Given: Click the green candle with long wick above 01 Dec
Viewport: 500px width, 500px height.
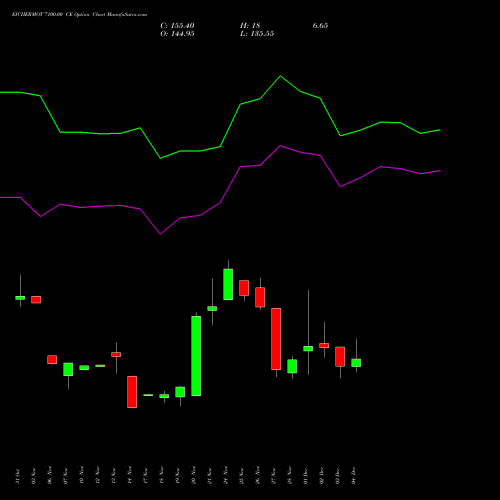Looking at the screenshot, I should pyautogui.click(x=308, y=349).
